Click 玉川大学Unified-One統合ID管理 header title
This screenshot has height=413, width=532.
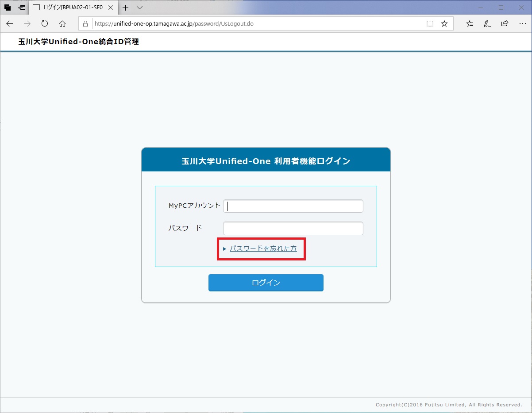click(78, 42)
